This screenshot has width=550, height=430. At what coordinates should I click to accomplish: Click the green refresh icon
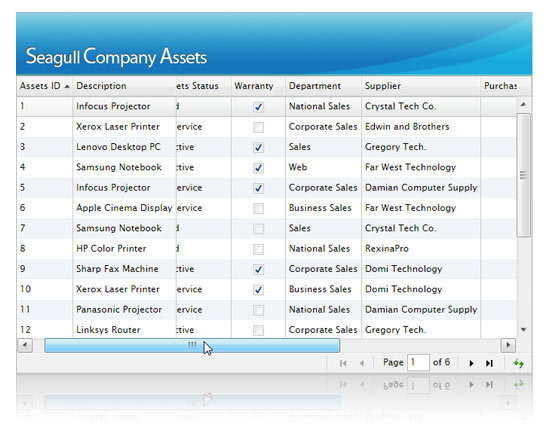click(519, 363)
